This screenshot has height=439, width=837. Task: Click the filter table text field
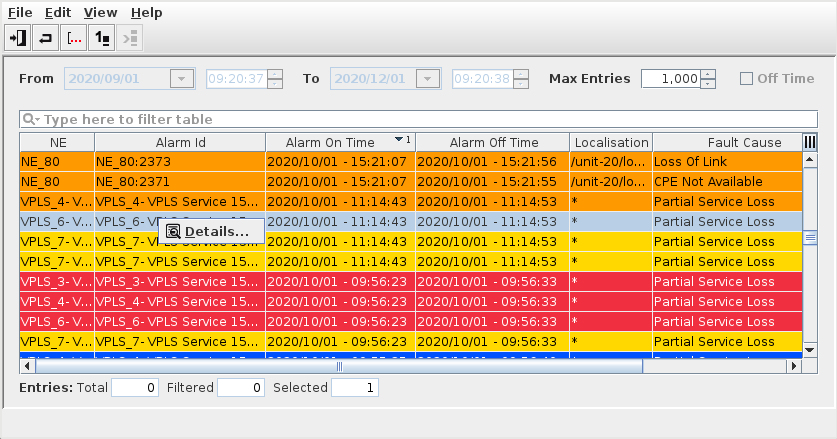pyautogui.click(x=420, y=119)
